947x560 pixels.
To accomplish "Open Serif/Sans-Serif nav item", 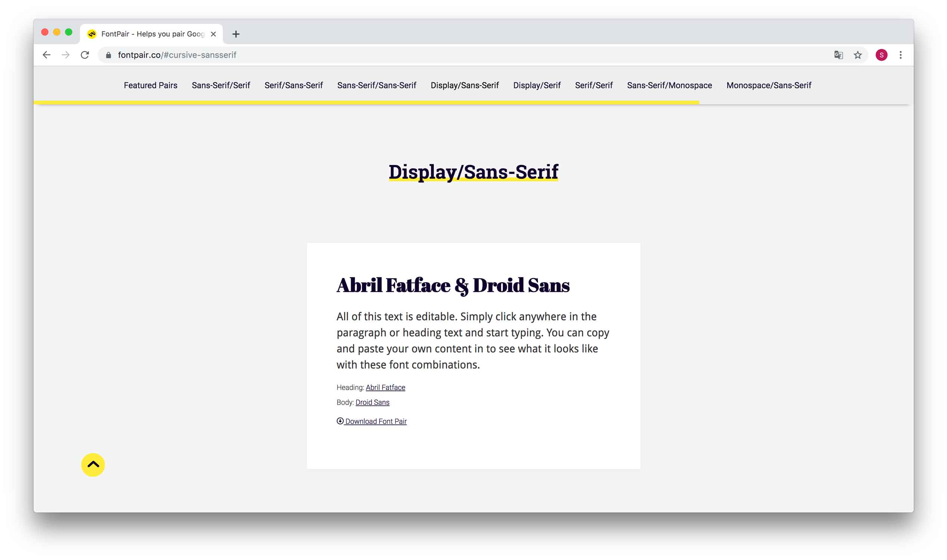I will (x=294, y=85).
